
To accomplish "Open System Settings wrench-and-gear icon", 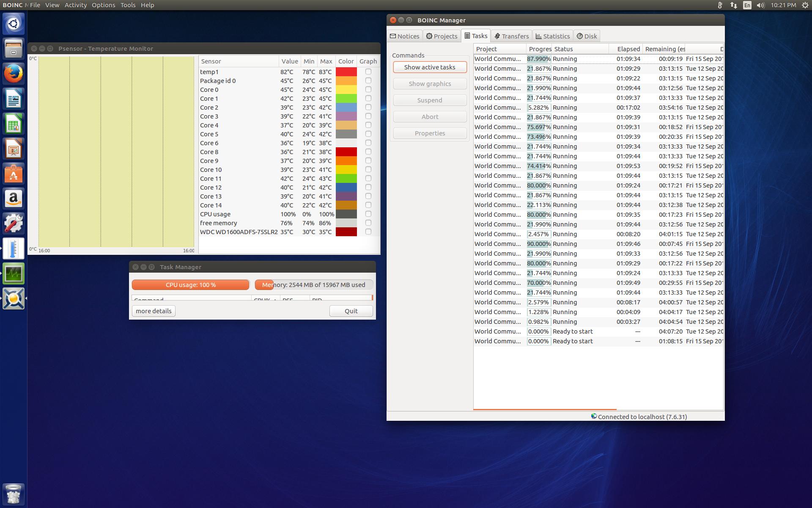I will (x=14, y=223).
